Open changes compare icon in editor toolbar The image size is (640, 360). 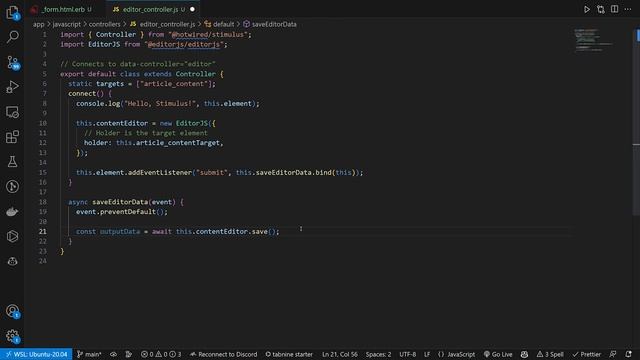600,9
